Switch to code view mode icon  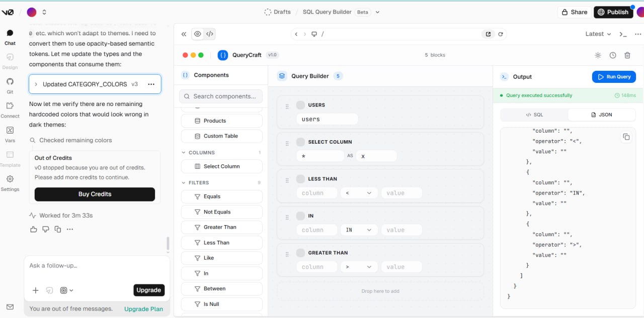tap(210, 34)
